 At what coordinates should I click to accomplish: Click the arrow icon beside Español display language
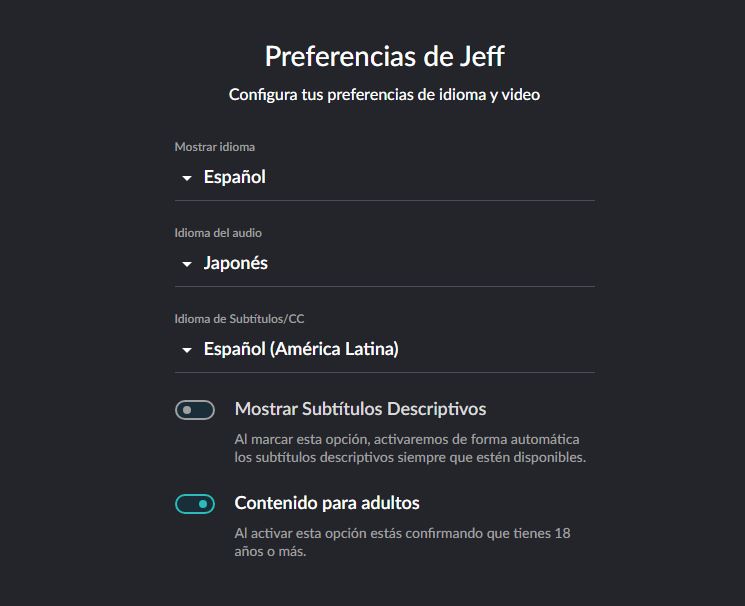pyautogui.click(x=187, y=178)
